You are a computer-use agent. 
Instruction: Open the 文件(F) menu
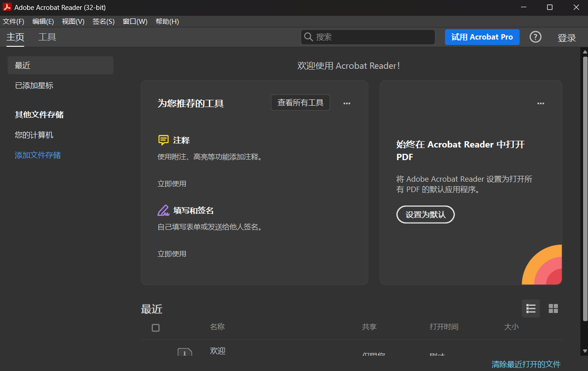(x=13, y=22)
